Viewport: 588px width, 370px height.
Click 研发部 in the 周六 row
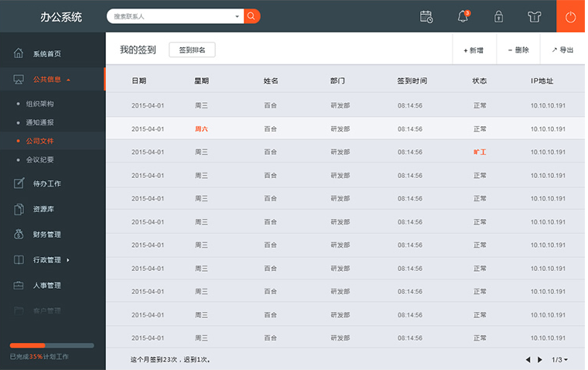click(340, 129)
